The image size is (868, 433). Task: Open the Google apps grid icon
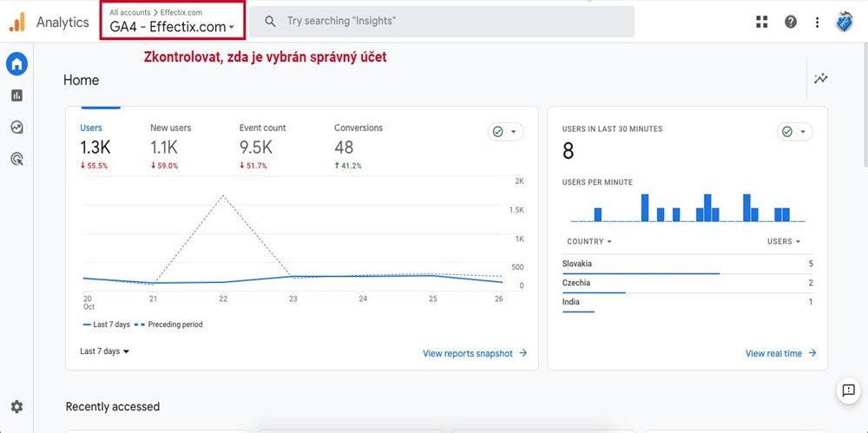pyautogui.click(x=762, y=22)
